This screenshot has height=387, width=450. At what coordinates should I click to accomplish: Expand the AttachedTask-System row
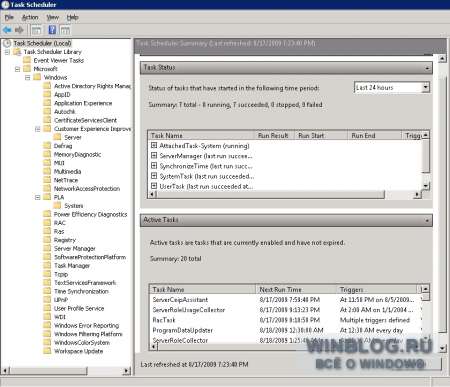coord(154,145)
